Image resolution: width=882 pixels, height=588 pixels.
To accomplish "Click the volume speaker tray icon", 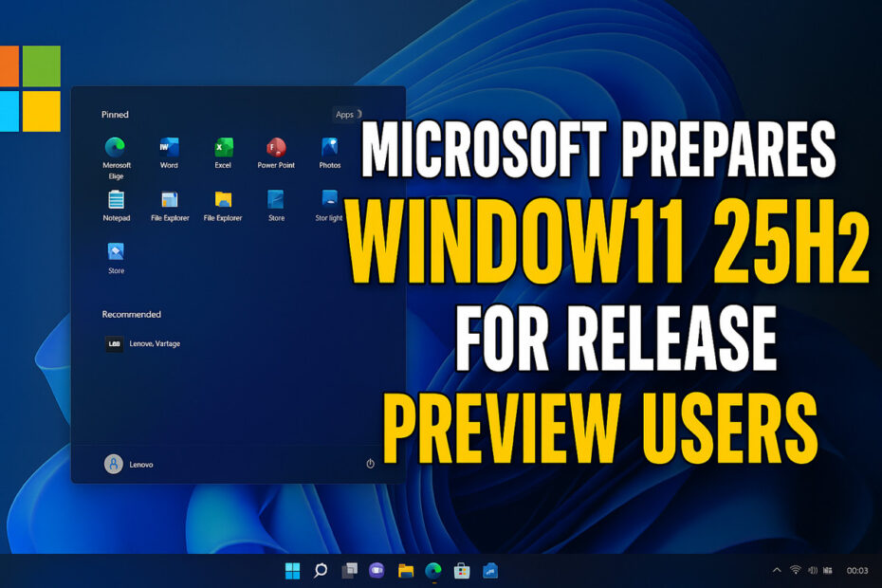I will coord(812,570).
